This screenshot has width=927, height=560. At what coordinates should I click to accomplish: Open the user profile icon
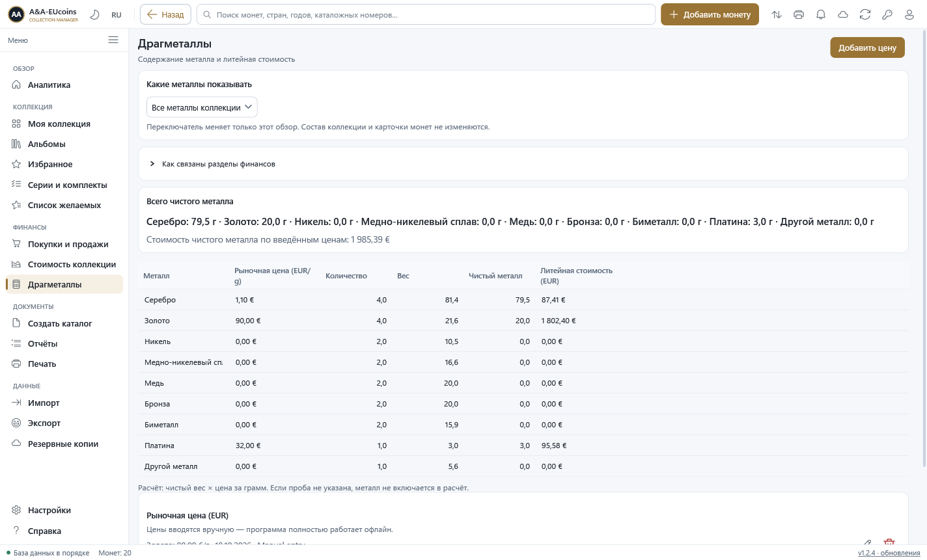tap(909, 14)
